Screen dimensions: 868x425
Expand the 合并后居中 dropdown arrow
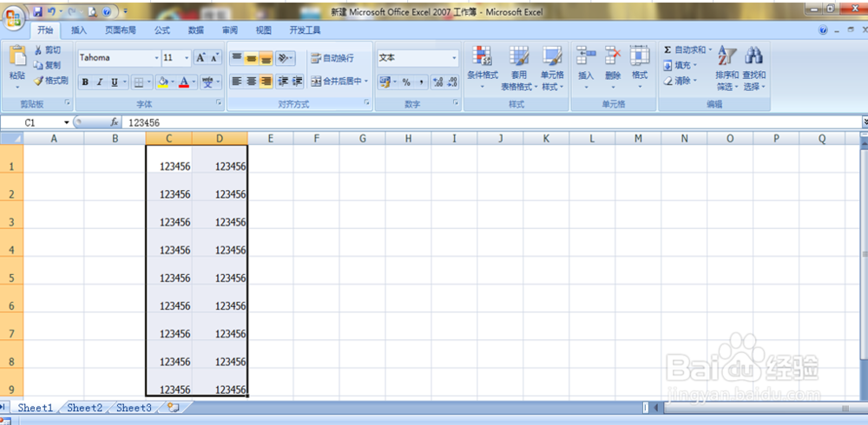point(366,82)
